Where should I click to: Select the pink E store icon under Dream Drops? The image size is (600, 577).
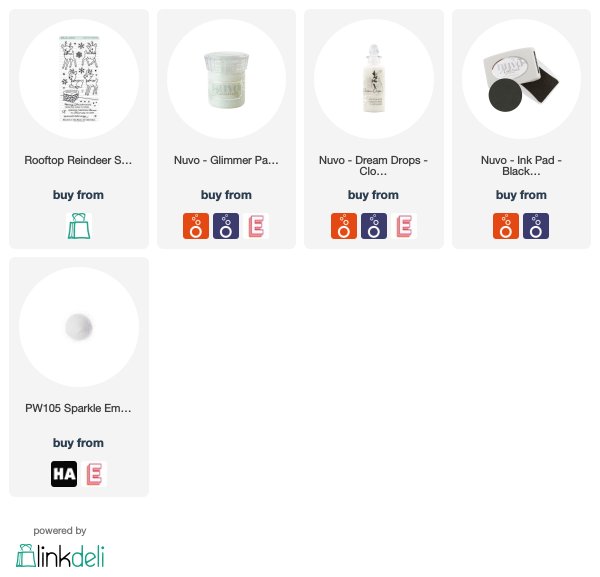(x=404, y=226)
